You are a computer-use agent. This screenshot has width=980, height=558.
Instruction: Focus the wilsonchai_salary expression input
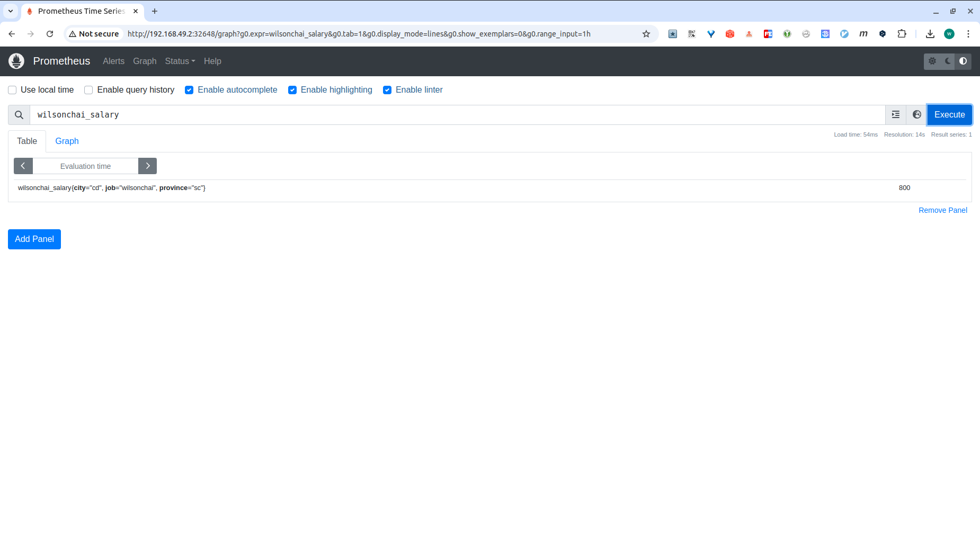coord(458,115)
